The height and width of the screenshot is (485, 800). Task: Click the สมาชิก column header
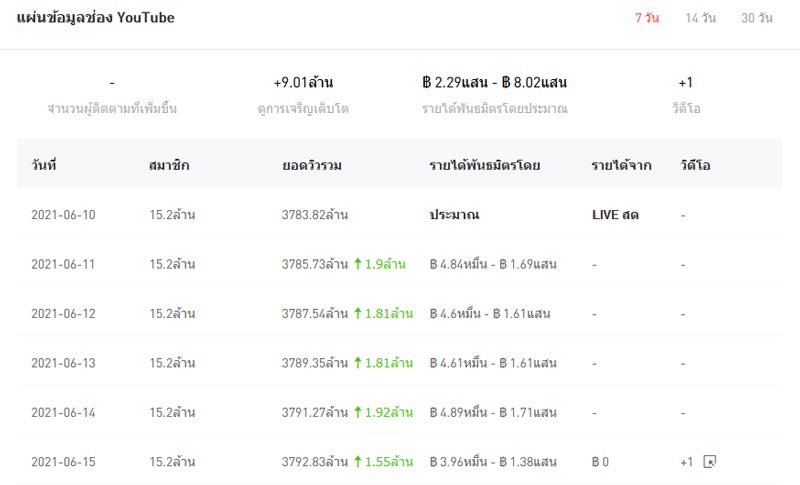click(x=169, y=165)
